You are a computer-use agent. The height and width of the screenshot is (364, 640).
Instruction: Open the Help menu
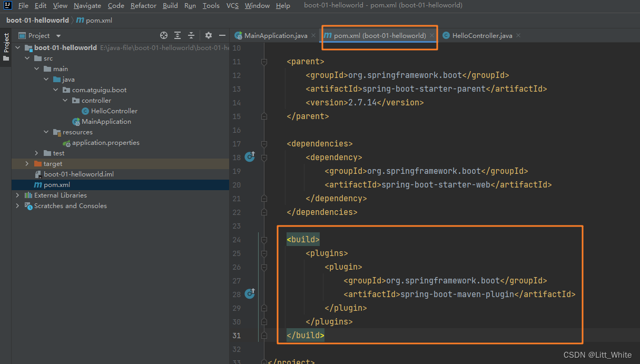[x=283, y=6]
